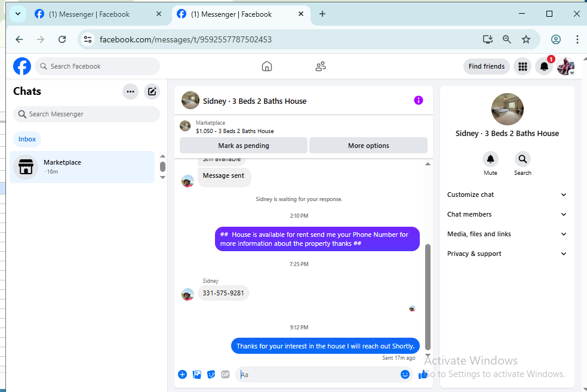This screenshot has width=587, height=392.
Task: Open large listing photo in info panel
Action: [x=507, y=109]
